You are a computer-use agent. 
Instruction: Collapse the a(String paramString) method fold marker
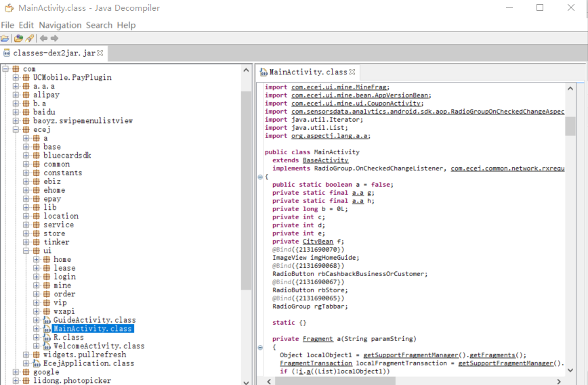(x=260, y=348)
